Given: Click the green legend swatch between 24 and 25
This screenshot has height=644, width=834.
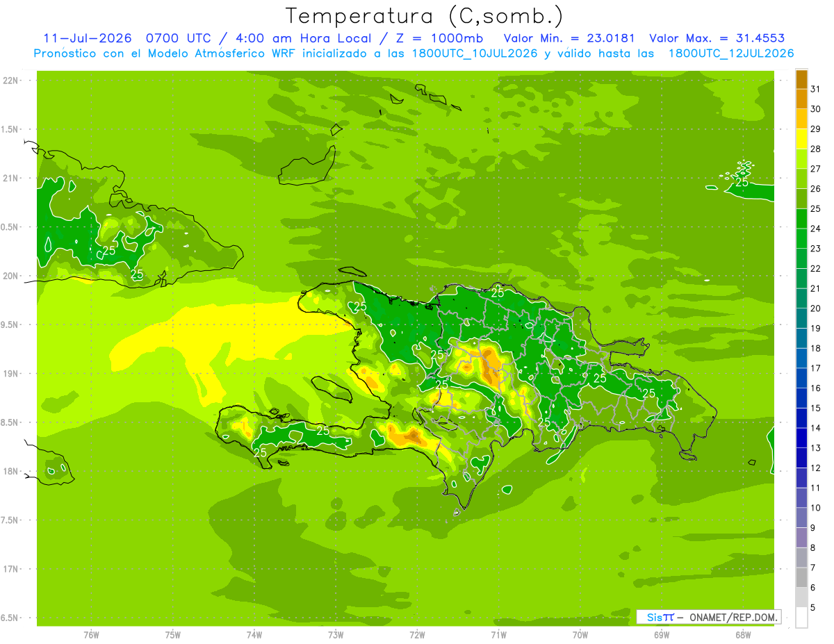Looking at the screenshot, I should coord(801,219).
